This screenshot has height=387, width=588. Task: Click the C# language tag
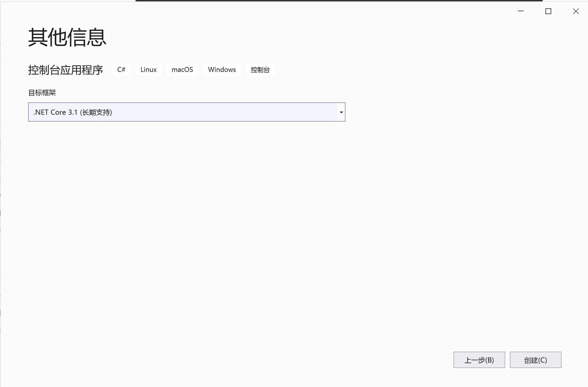[x=121, y=70]
